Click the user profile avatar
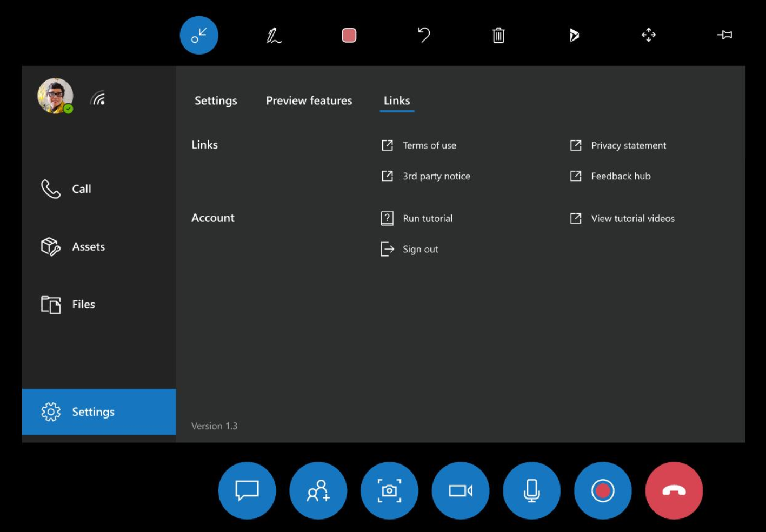This screenshot has width=766, height=532. [x=55, y=96]
